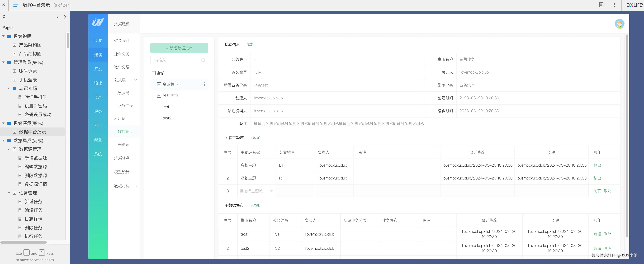Click the search magnifier in datamart search box

pos(203,60)
